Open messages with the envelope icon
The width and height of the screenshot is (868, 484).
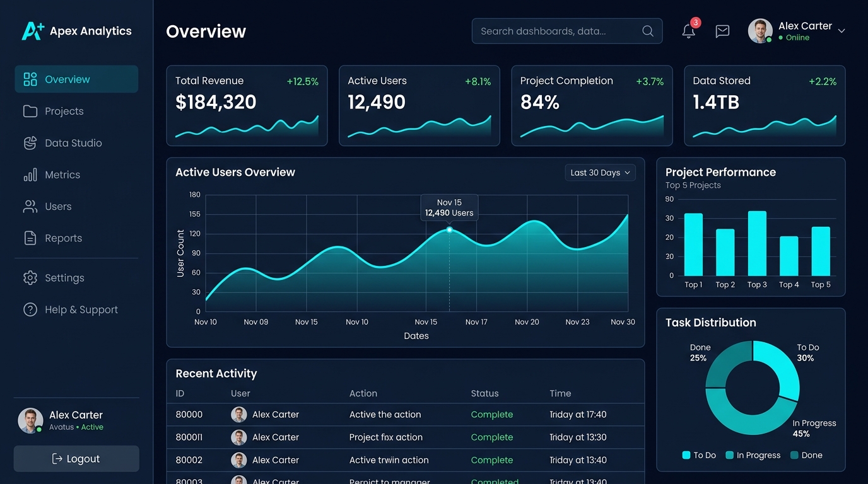tap(722, 31)
